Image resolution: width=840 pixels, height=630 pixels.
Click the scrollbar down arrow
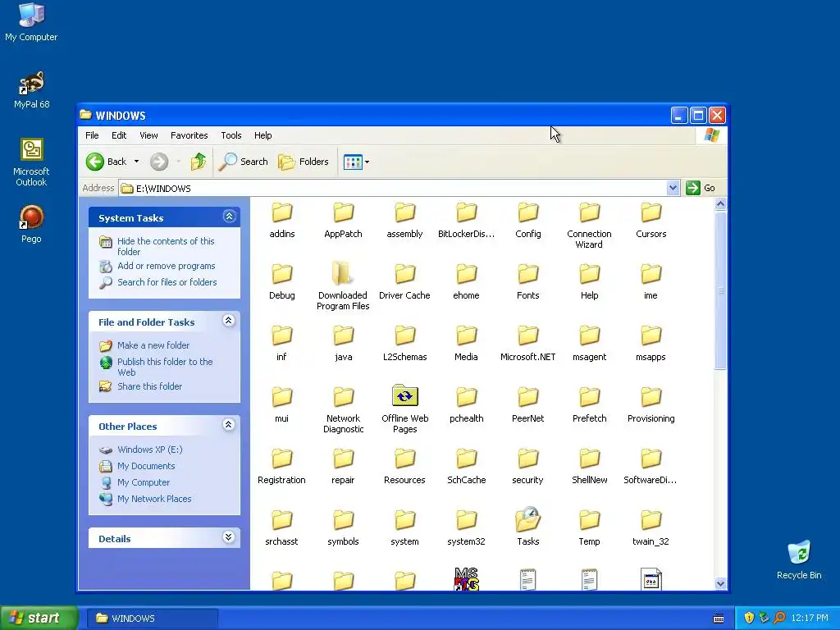point(720,583)
